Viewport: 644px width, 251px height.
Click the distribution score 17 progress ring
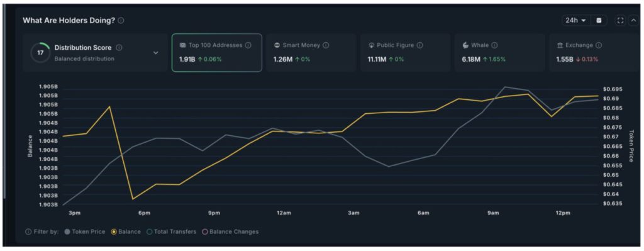tap(40, 53)
